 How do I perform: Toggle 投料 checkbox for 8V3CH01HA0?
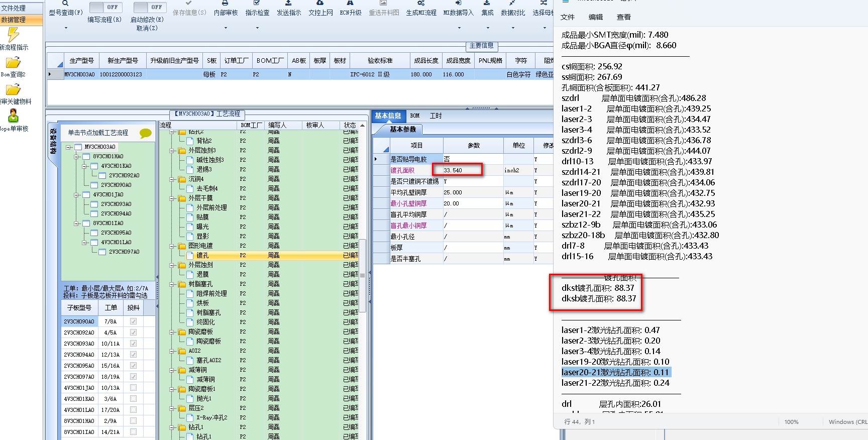(134, 421)
